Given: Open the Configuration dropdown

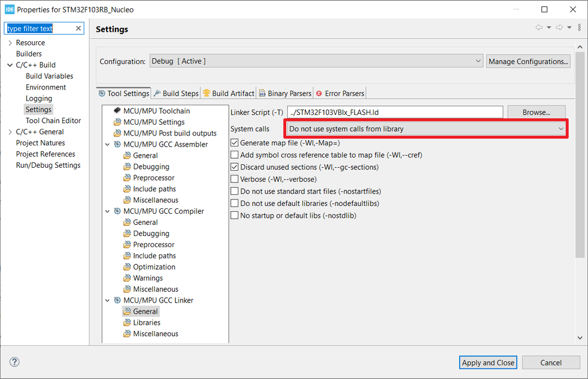Looking at the screenshot, I should (x=316, y=61).
